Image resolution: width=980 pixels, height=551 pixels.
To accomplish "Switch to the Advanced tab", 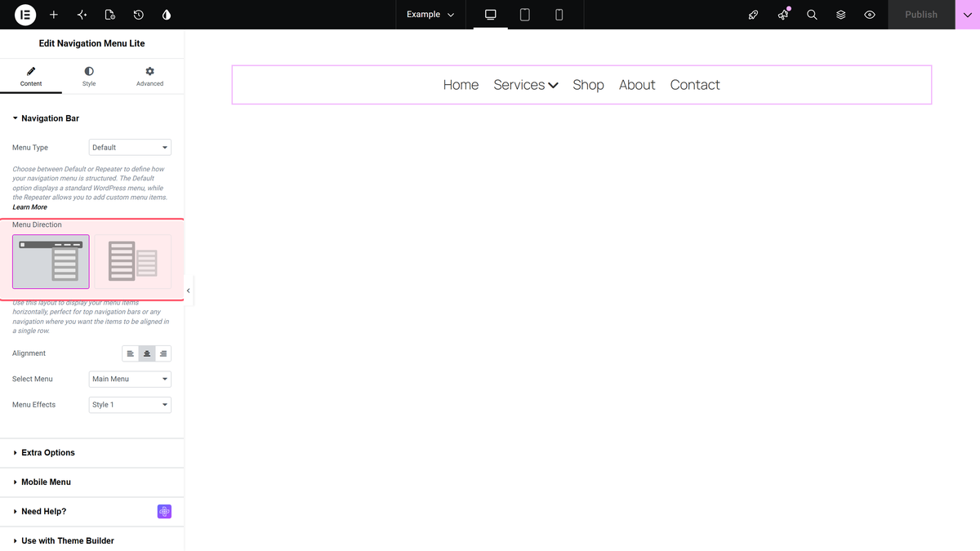I will 149,77.
